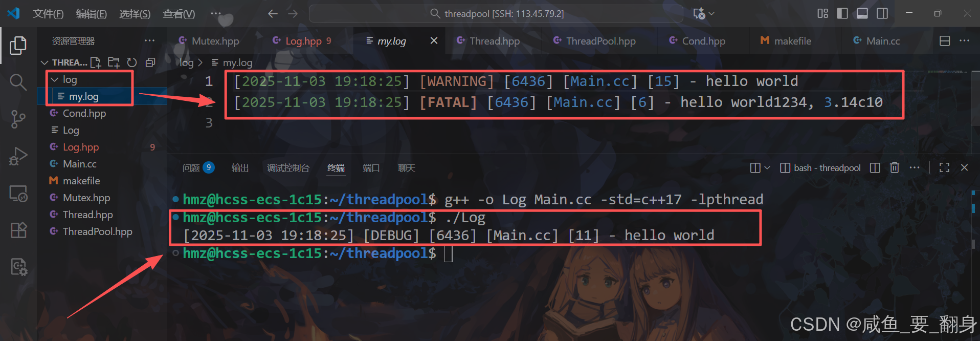
Task: Collapse the log folder
Action: coord(55,79)
